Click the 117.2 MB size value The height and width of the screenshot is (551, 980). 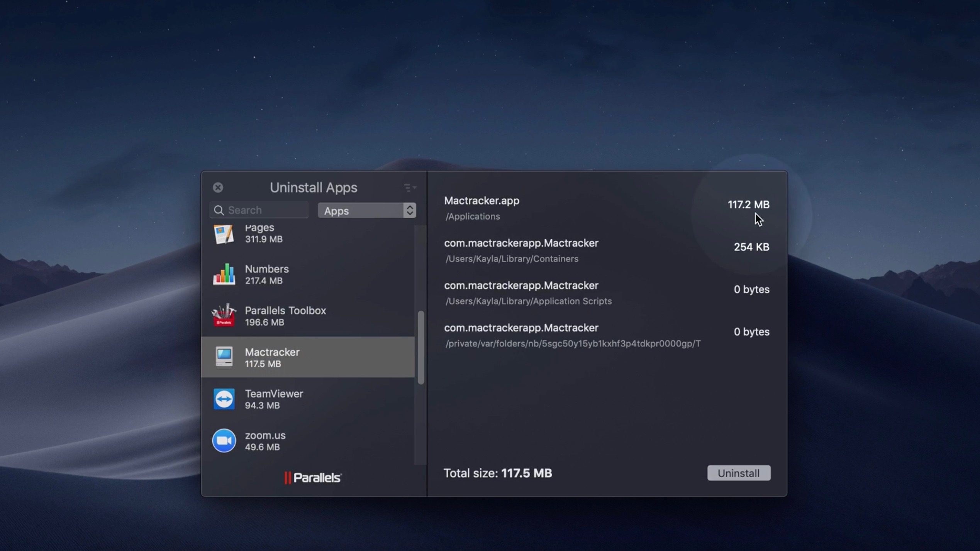tap(748, 205)
